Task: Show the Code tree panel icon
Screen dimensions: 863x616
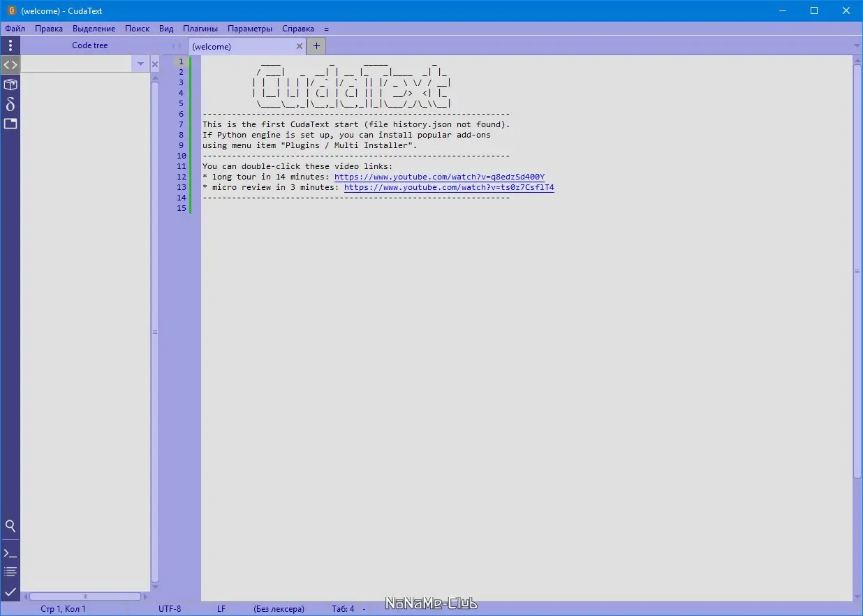Action: [x=10, y=65]
